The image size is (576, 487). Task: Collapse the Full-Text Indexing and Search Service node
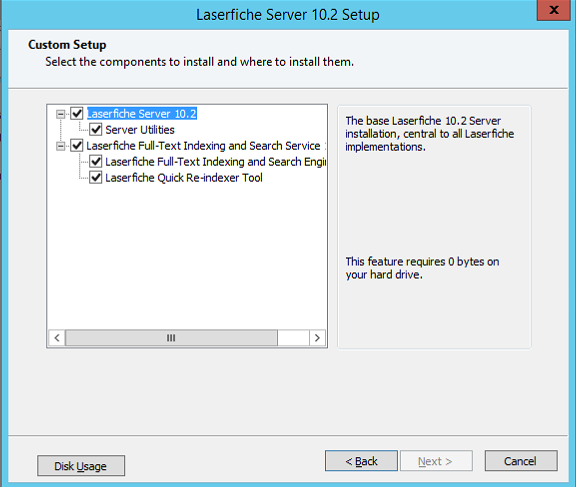click(60, 146)
